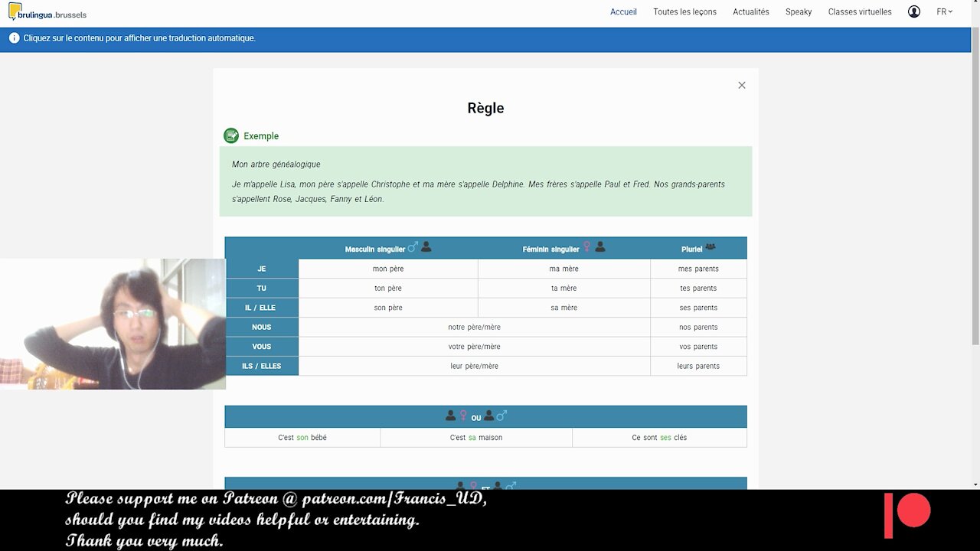The width and height of the screenshot is (980, 551).
Task: Click the 'C'est son bébé' cell
Action: point(302,438)
